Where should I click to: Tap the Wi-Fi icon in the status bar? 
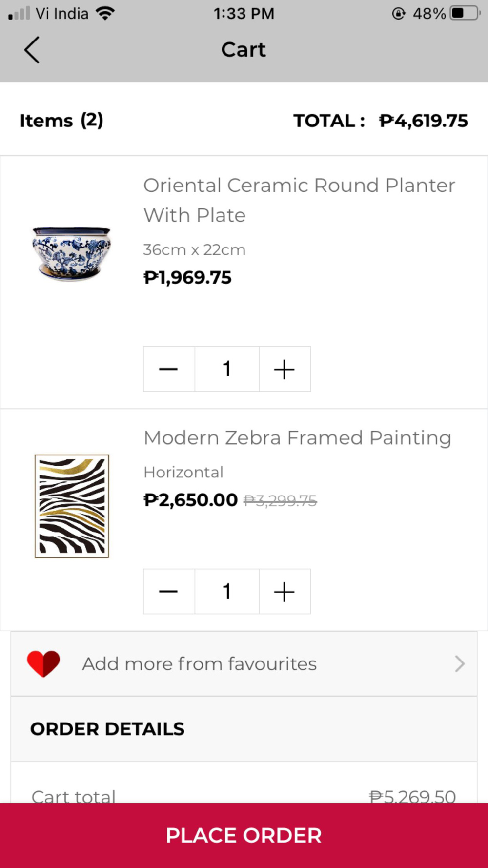point(105,13)
